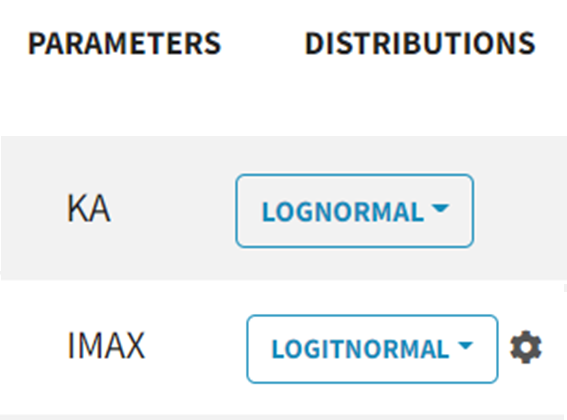
Task: Select the white IMAX row background
Action: pyautogui.click(x=284, y=347)
